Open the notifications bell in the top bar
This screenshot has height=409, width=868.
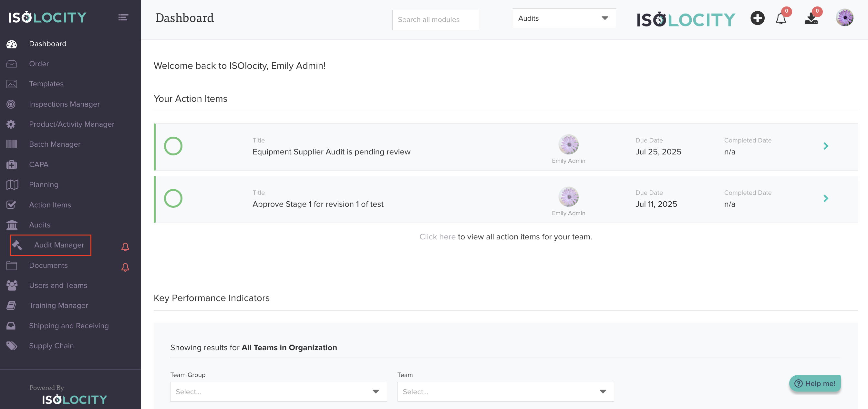point(781,18)
